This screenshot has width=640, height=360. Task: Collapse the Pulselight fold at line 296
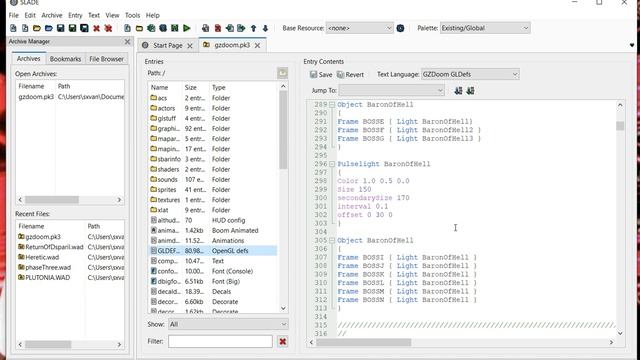click(x=332, y=164)
